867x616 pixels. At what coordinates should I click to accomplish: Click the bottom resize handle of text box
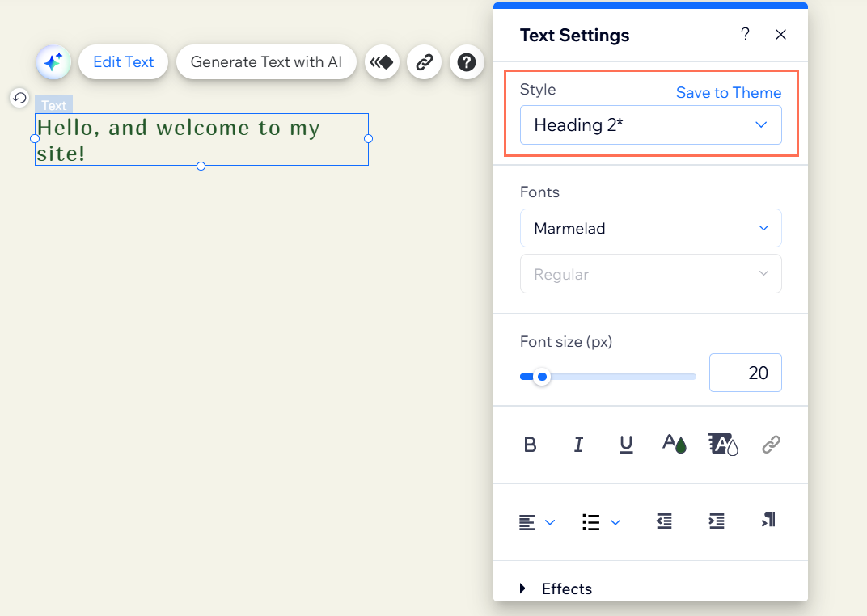pyautogui.click(x=201, y=166)
